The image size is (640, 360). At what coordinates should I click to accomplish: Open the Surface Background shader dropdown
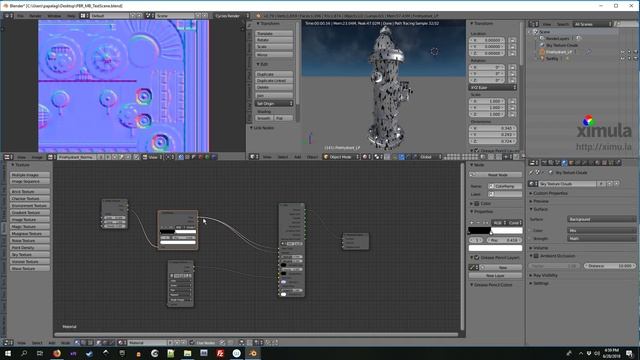601,219
